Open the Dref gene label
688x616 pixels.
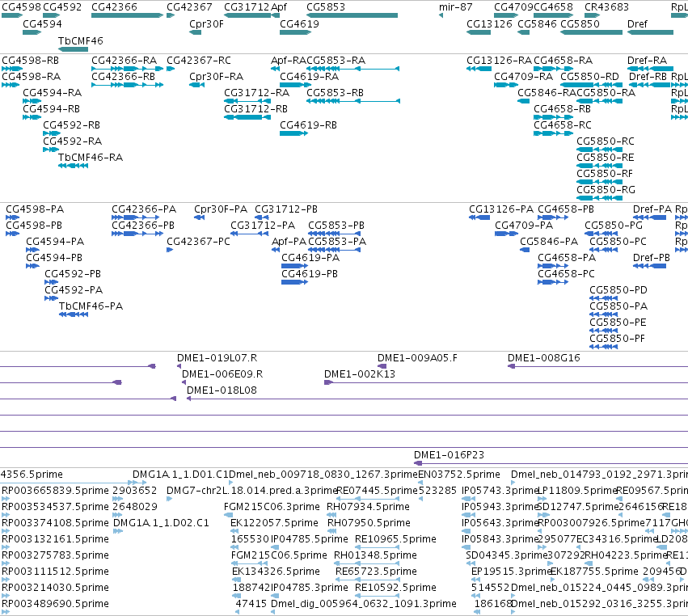click(637, 24)
